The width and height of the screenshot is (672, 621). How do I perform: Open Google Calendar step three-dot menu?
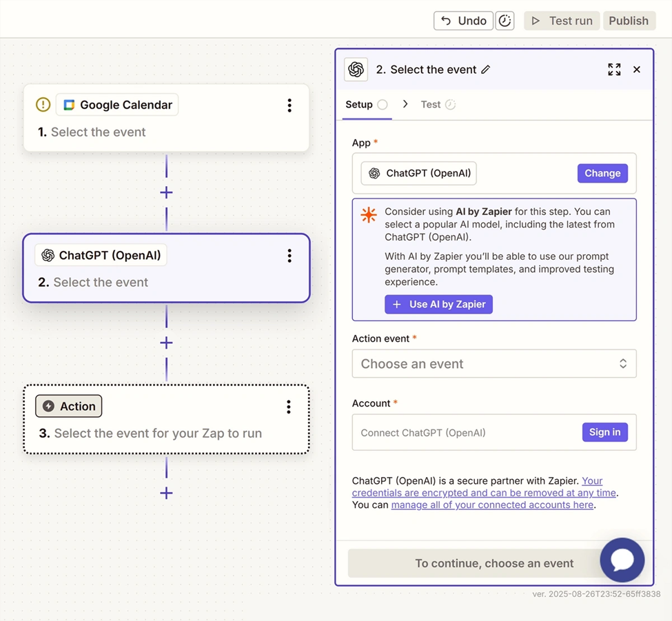tap(289, 105)
